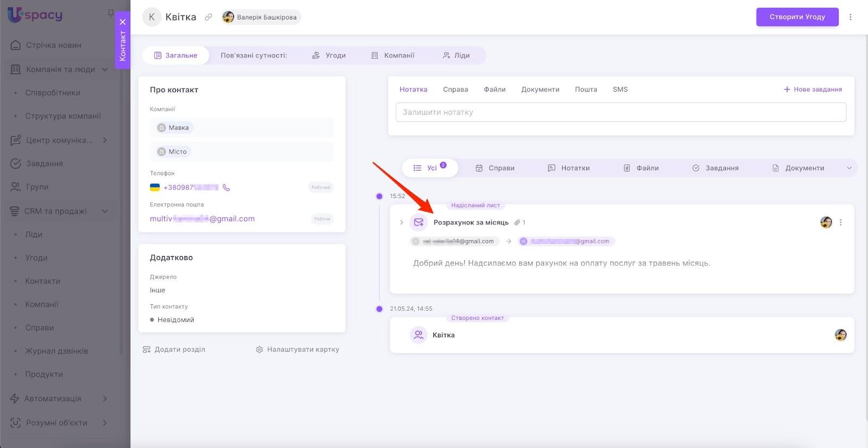The width and height of the screenshot is (868, 448).
Task: Open Структура компанії in the sidebar
Action: click(63, 116)
